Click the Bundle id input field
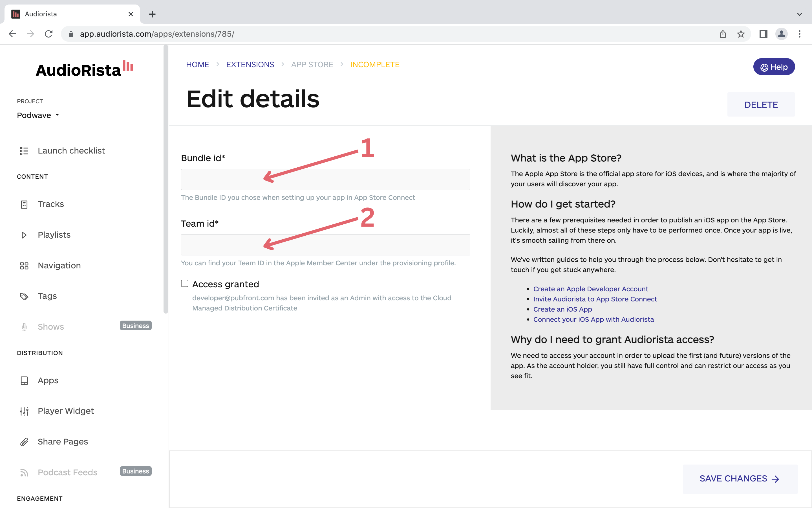The width and height of the screenshot is (812, 508). coord(325,179)
